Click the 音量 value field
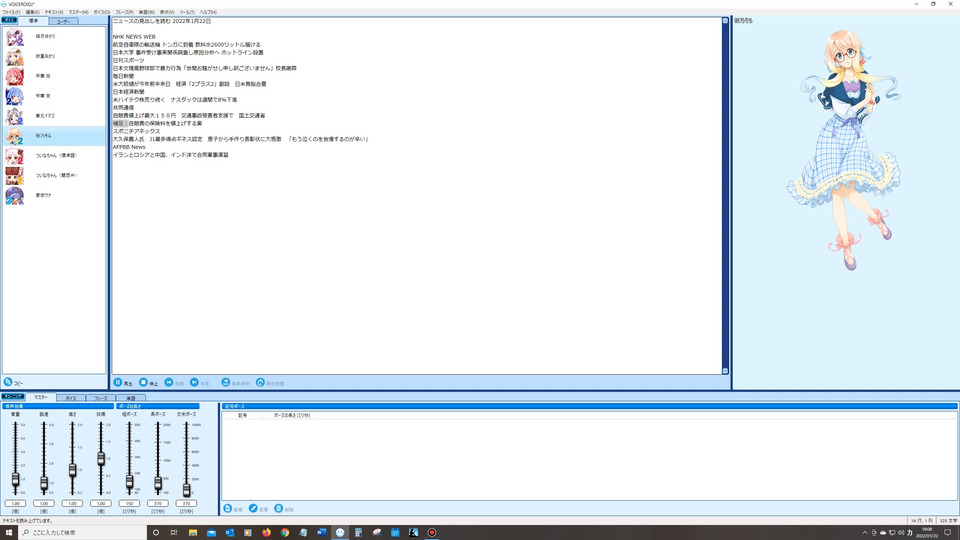Screen dimensions: 960x540 click(15, 503)
